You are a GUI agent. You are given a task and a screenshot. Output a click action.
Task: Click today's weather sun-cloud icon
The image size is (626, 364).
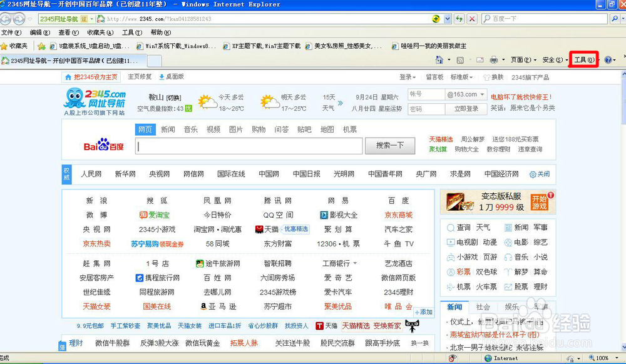(207, 103)
